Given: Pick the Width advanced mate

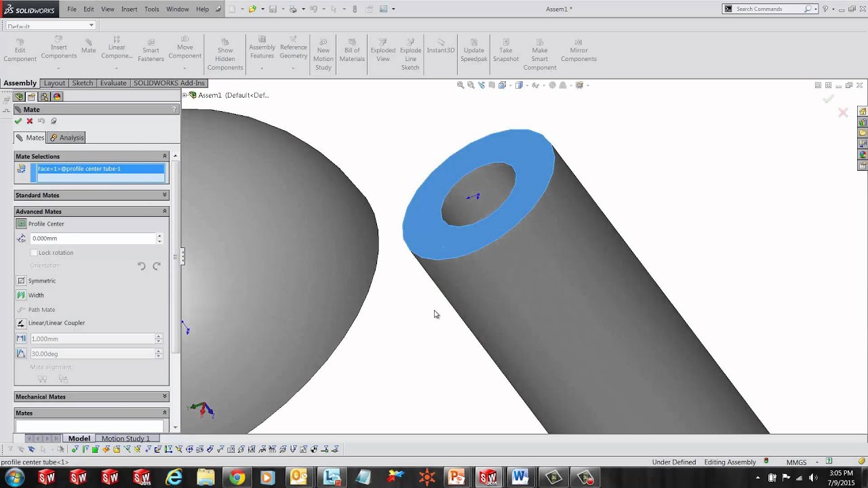Looking at the screenshot, I should pos(21,295).
